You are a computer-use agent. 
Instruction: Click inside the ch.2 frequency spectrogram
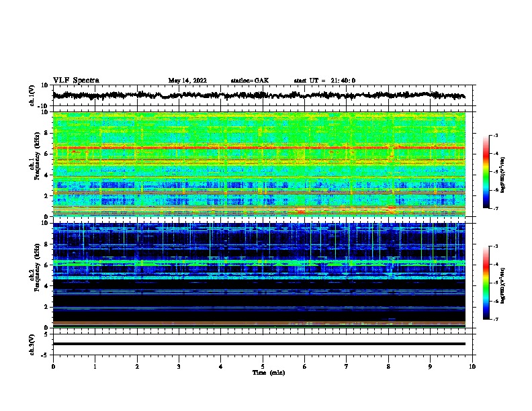pyautogui.click(x=259, y=275)
